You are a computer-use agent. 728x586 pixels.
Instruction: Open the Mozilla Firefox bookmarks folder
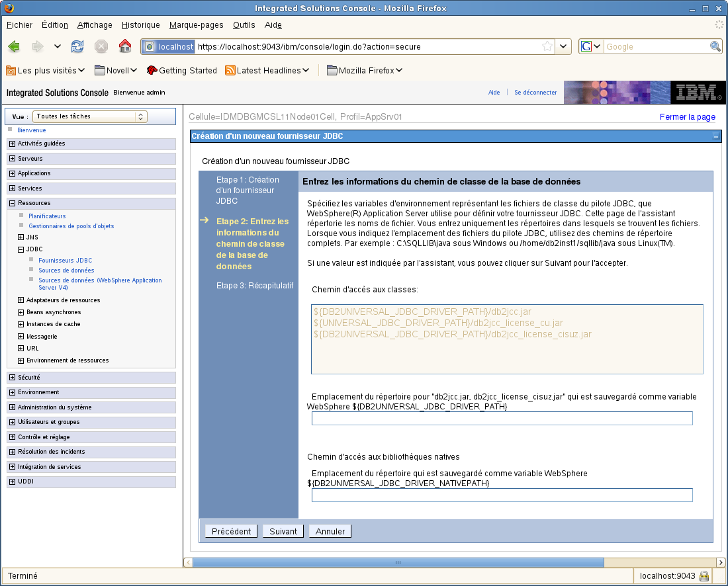(x=365, y=71)
